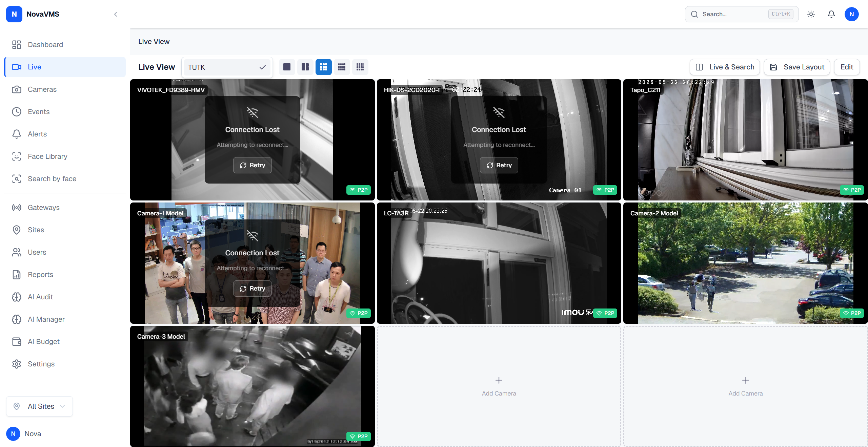Toggle the Live & Search split view
868x447 pixels.
725,67
